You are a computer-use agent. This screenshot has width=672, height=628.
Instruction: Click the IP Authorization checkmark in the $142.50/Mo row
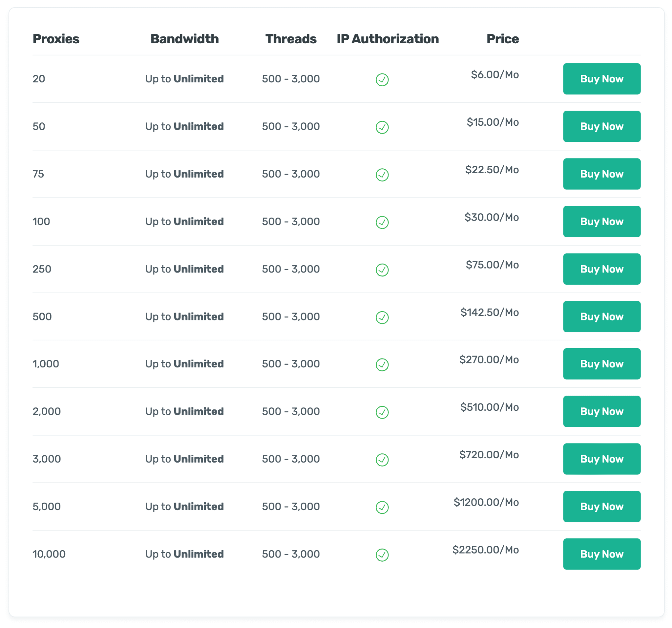382,317
